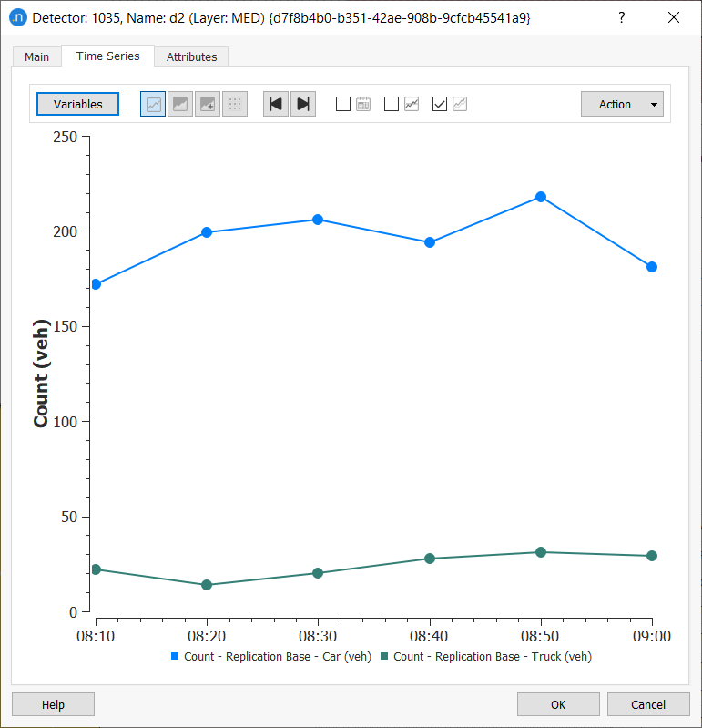The width and height of the screenshot is (702, 728).
Task: Click the dotted grid view icon
Action: 235,104
